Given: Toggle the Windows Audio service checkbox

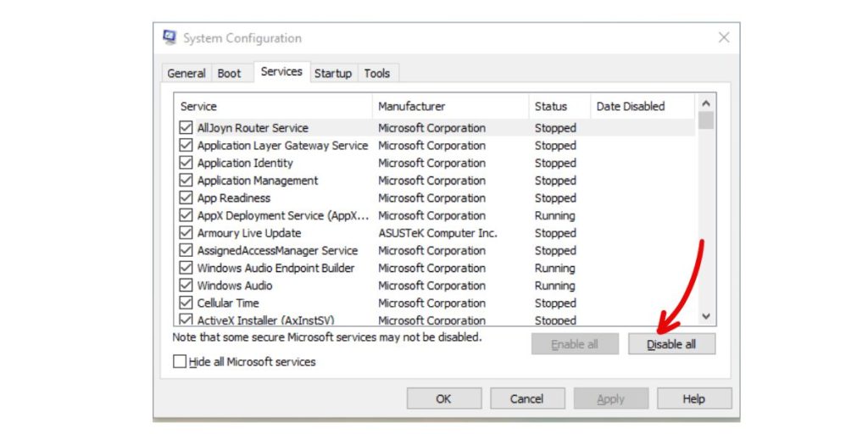Looking at the screenshot, I should pos(186,286).
